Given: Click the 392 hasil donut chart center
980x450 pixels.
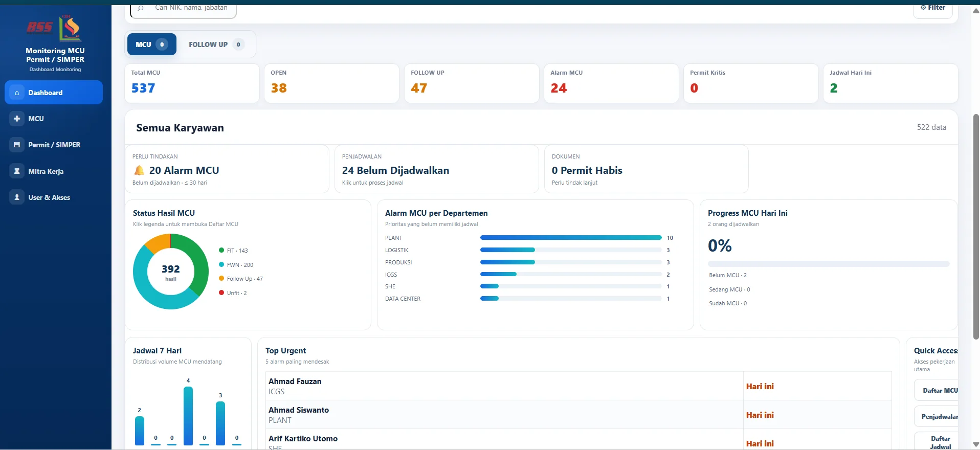Looking at the screenshot, I should 171,272.
